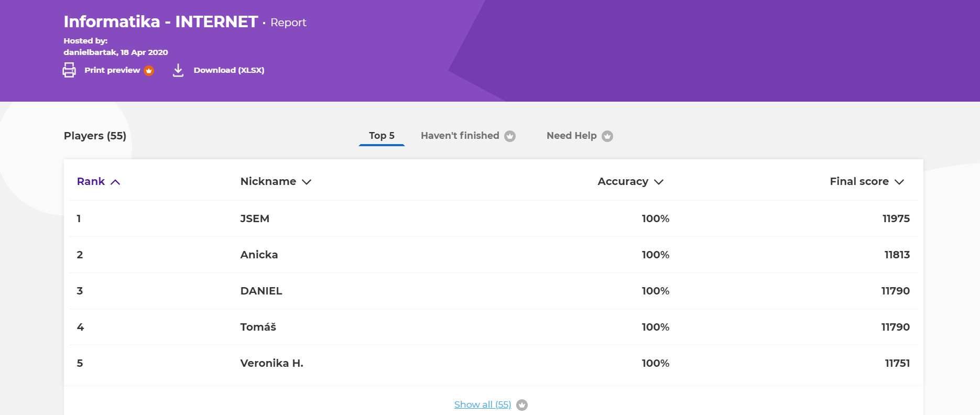The height and width of the screenshot is (415, 980).
Task: Open Veronika H. player entry
Action: pyautogui.click(x=271, y=363)
